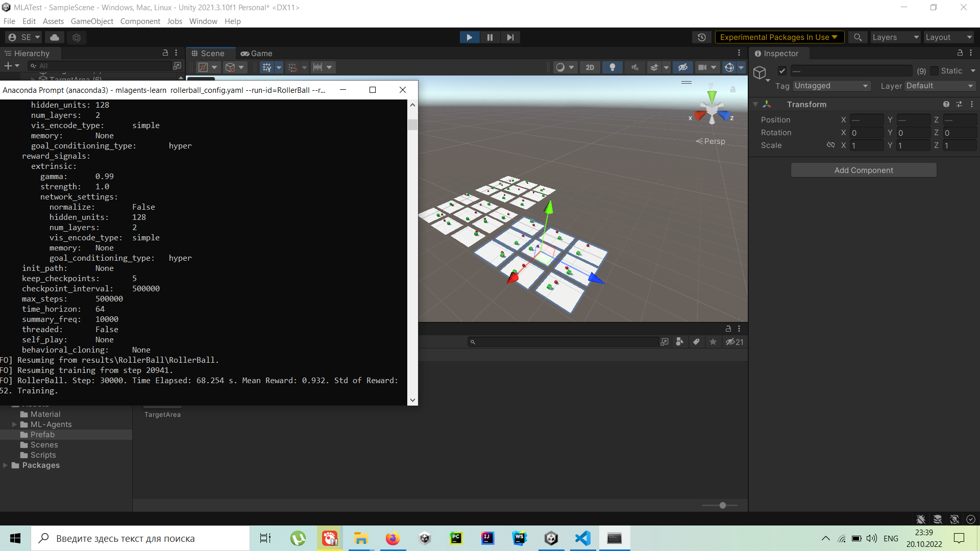
Task: Switch to the Game tab
Action: (257, 54)
